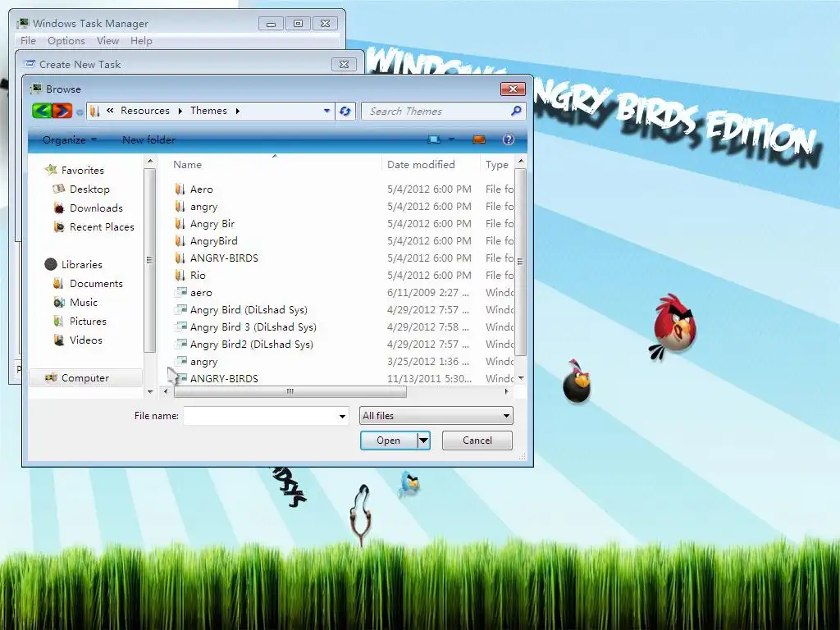Open the split arrow next to Open
The height and width of the screenshot is (630, 840).
[423, 441]
